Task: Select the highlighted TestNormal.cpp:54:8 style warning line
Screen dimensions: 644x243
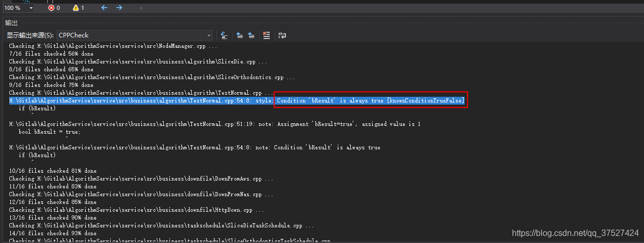Action: point(237,100)
